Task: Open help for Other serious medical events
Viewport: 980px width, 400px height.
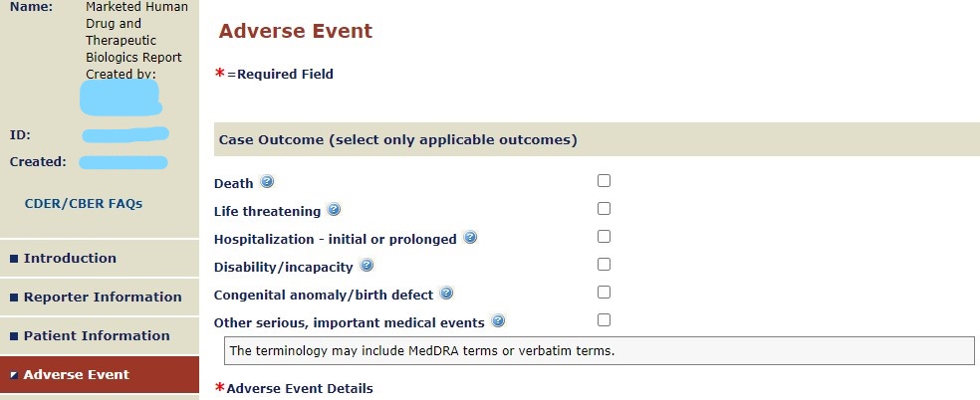Action: coord(498,321)
